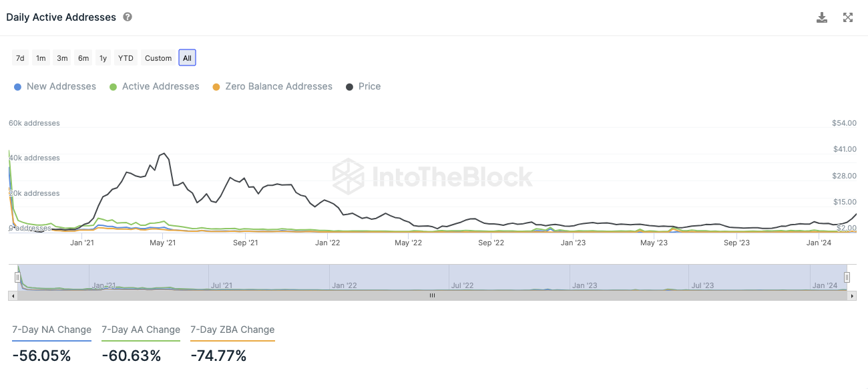This screenshot has width=868, height=389.
Task: Click the navigator scrollbar grip
Action: [x=432, y=295]
